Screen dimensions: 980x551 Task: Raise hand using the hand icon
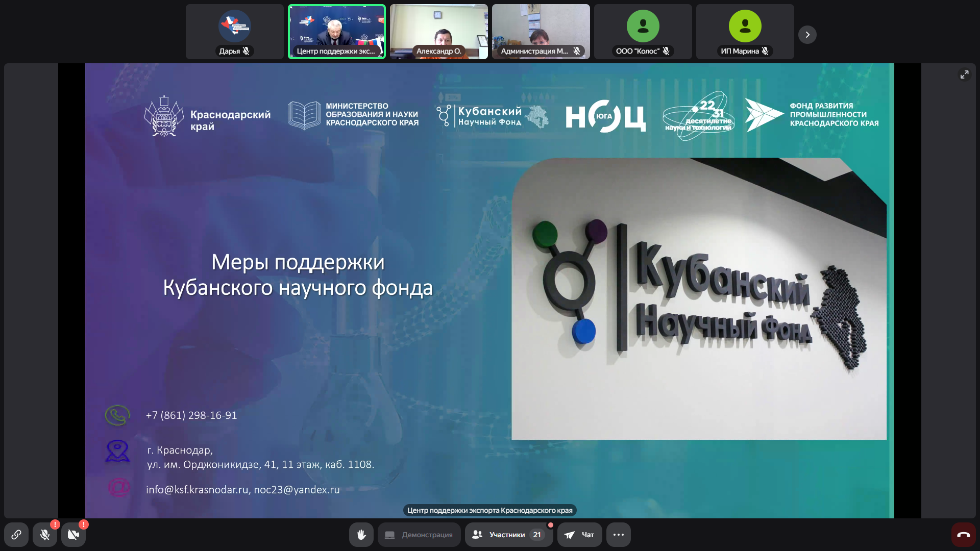click(x=361, y=535)
